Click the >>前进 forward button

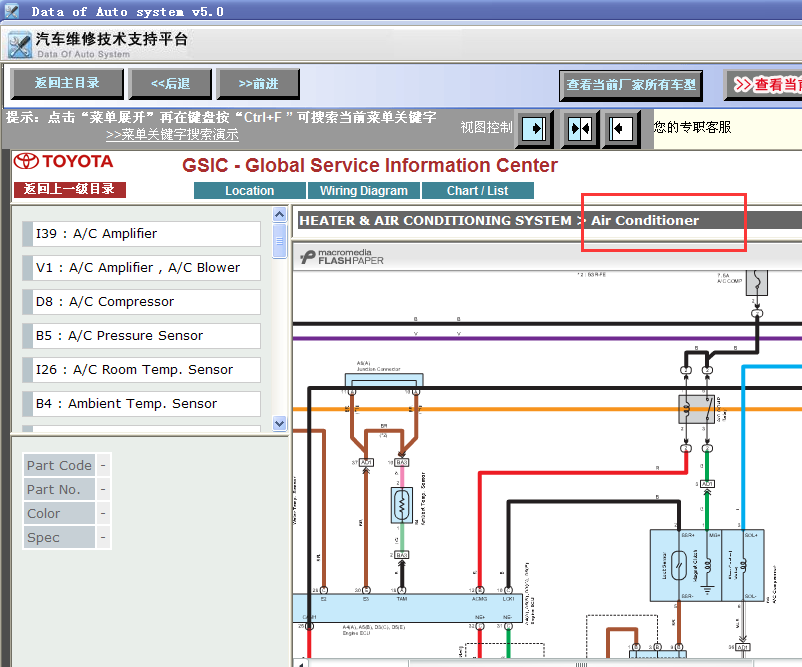coord(258,83)
